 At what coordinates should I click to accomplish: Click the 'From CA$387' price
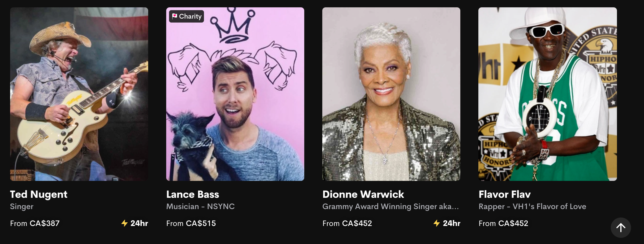coord(35,223)
